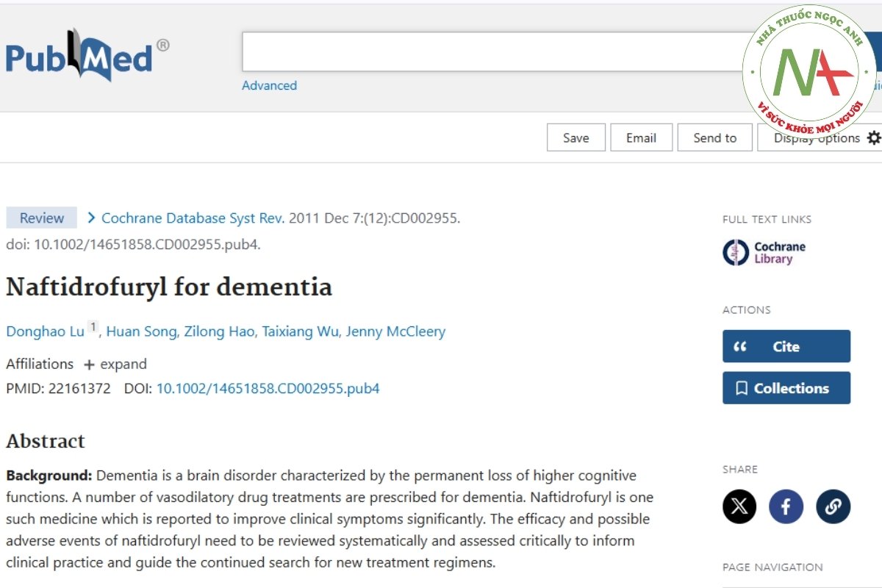Open the Advanced search link
This screenshot has width=882, height=588.
pyautogui.click(x=269, y=85)
